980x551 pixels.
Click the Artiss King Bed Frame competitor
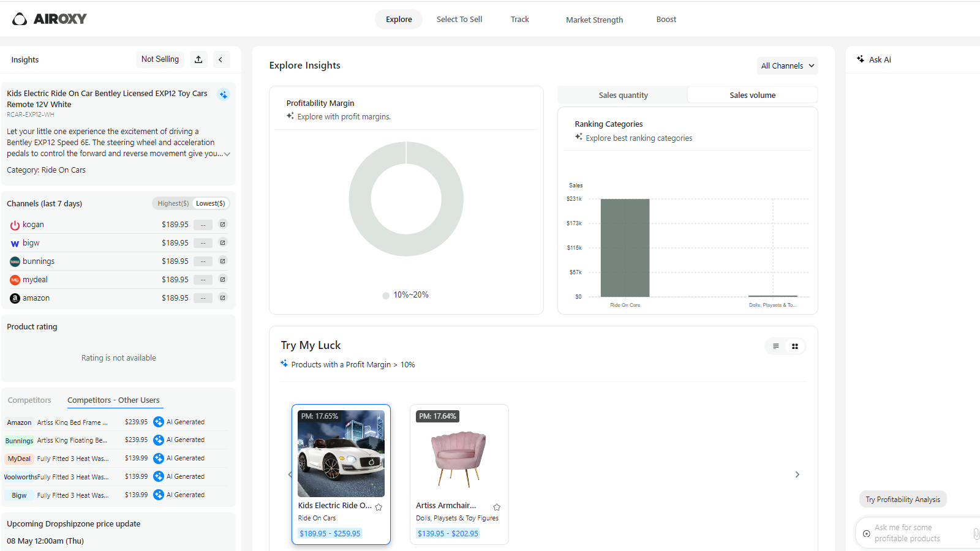[72, 422]
